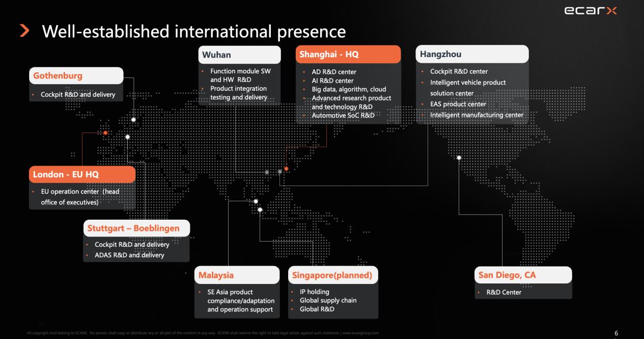Viewport: 644px width, 339px height.
Task: Select 'SE Asia product compliance/adaptation' text
Action: coord(241,296)
